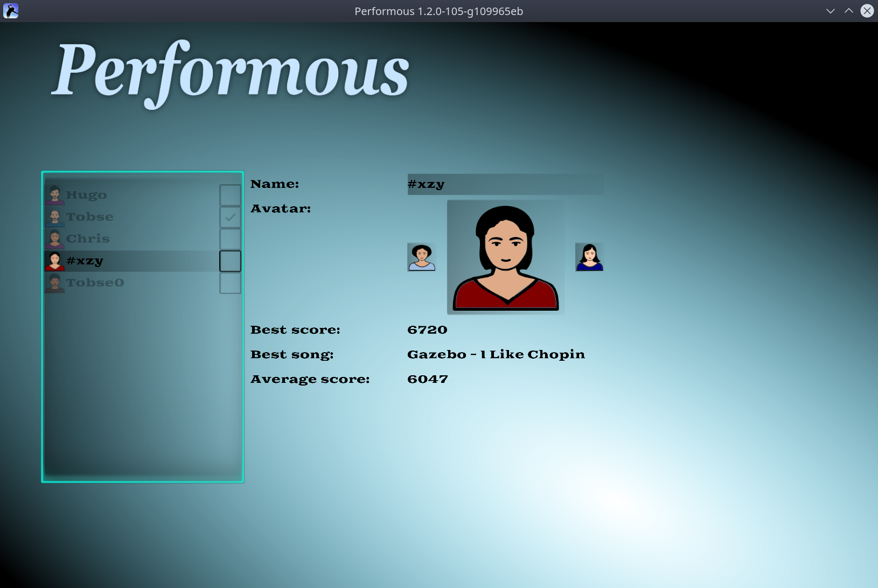
Task: Click Chris's avatar icon in the player list
Action: point(54,238)
